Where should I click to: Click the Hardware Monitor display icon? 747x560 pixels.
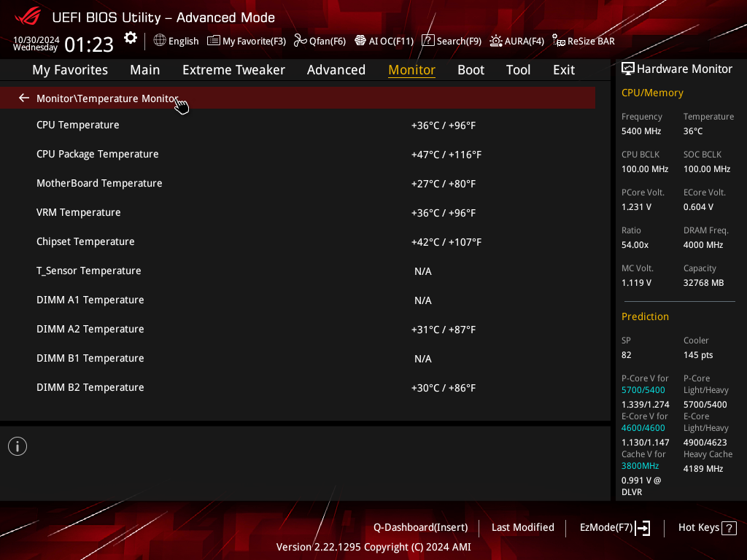tap(628, 69)
